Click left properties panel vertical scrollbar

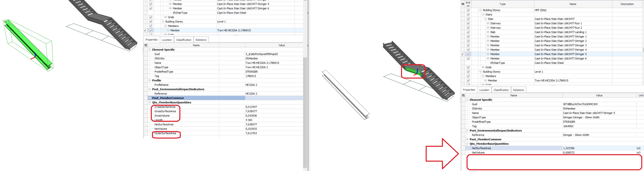pos(305,112)
